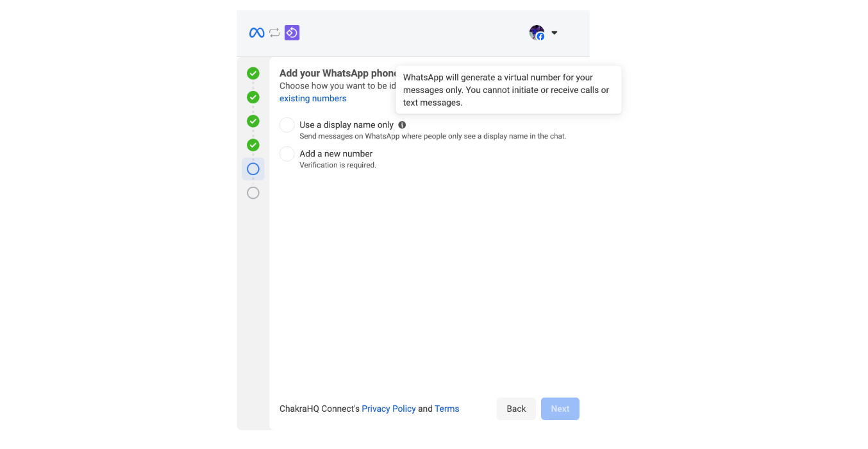Screen dimensions: 868x449
Task: Open the Privacy Policy link
Action: [x=388, y=409]
